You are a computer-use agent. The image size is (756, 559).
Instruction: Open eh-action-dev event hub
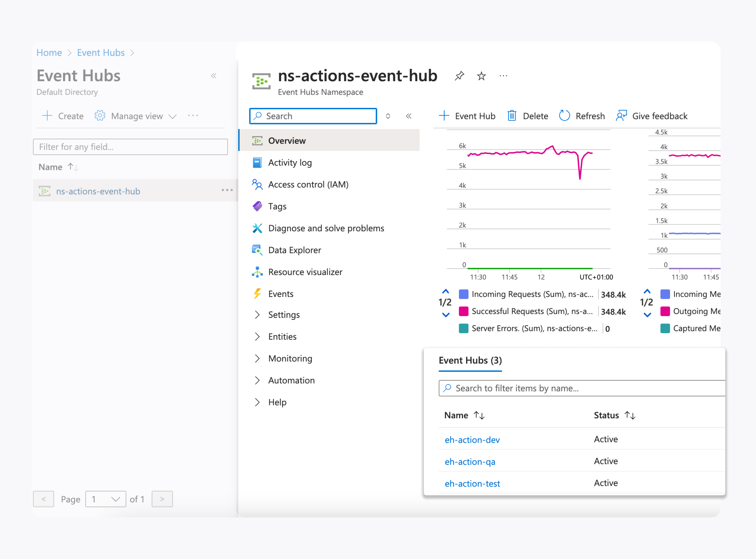472,440
